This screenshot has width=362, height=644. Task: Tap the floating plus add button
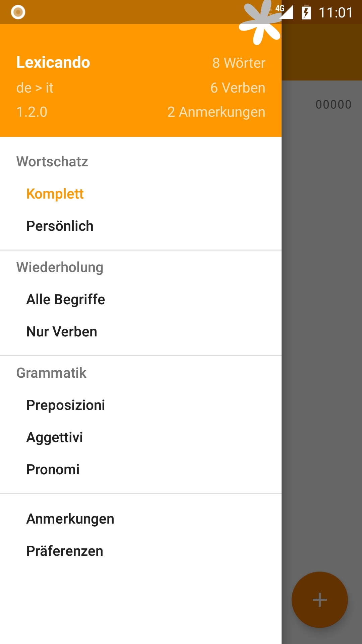pos(319,599)
